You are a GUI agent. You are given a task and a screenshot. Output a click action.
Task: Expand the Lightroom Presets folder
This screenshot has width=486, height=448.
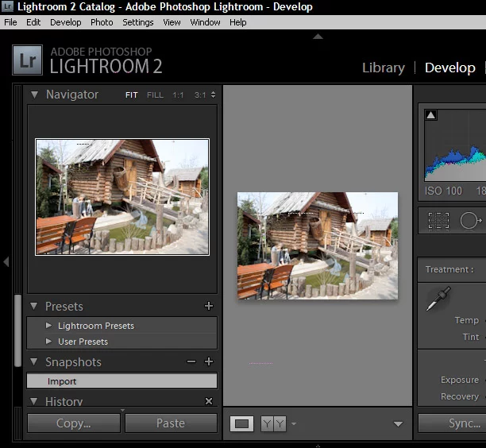[49, 326]
